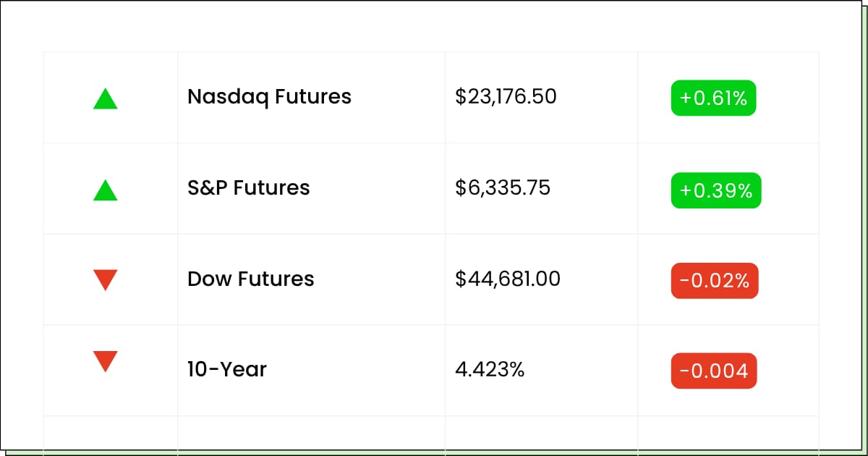Image resolution: width=868 pixels, height=456 pixels.
Task: Click the $44,681.00 Dow price
Action: click(x=508, y=279)
